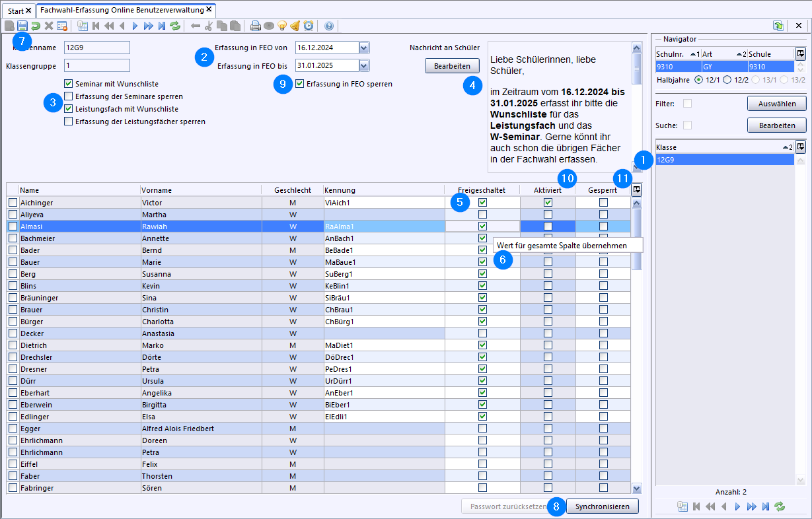Click the Vorname cell Alfred Alois Friedbert

(201, 429)
